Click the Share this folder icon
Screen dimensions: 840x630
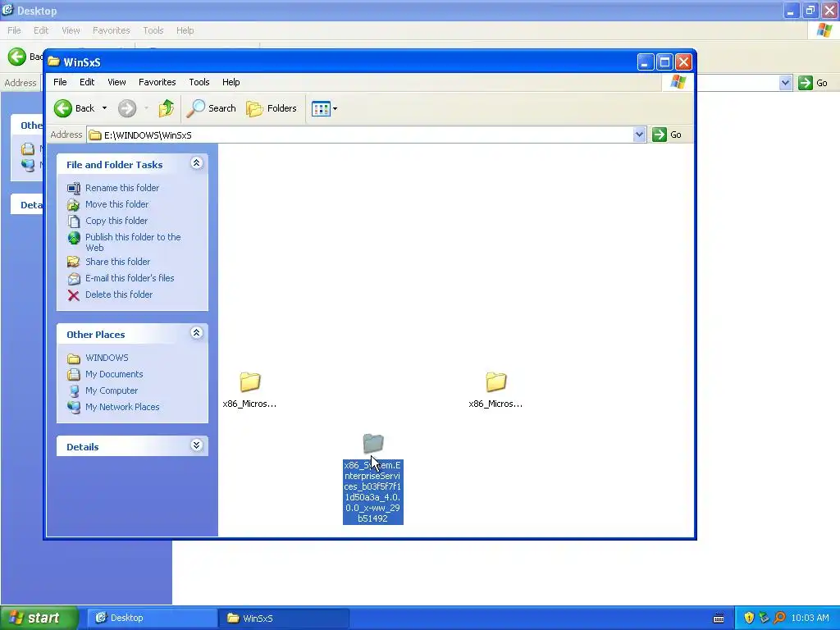pos(73,262)
